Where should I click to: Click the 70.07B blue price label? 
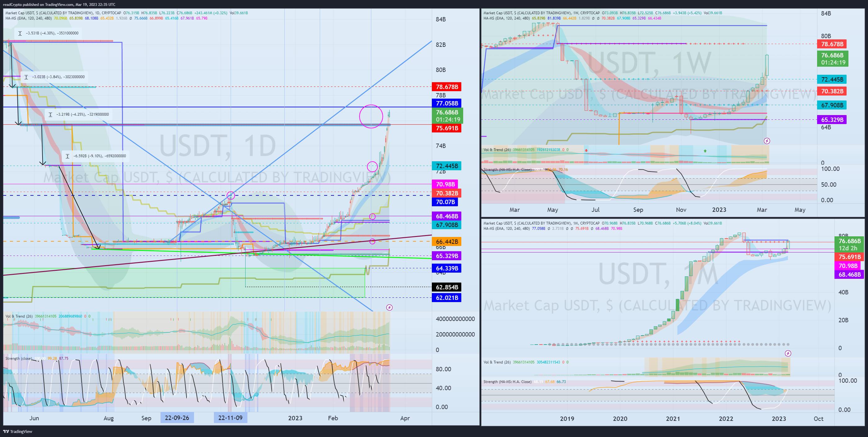point(445,202)
